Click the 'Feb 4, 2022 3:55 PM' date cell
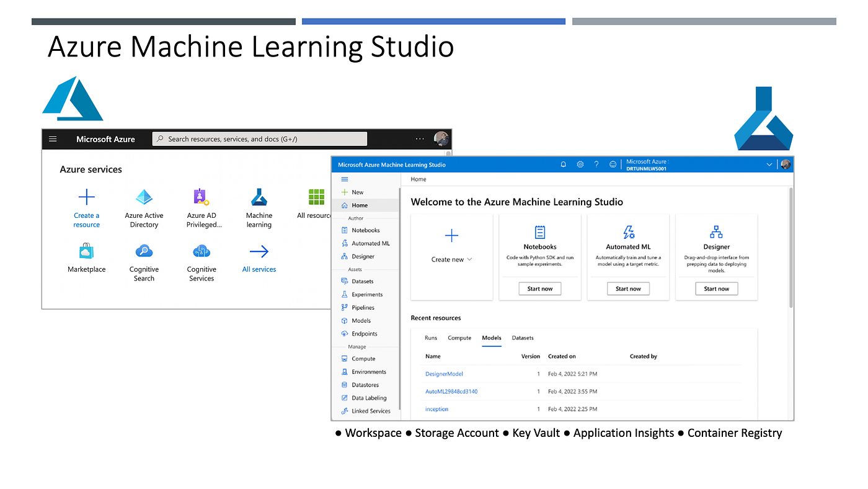868x489 pixels. [572, 392]
